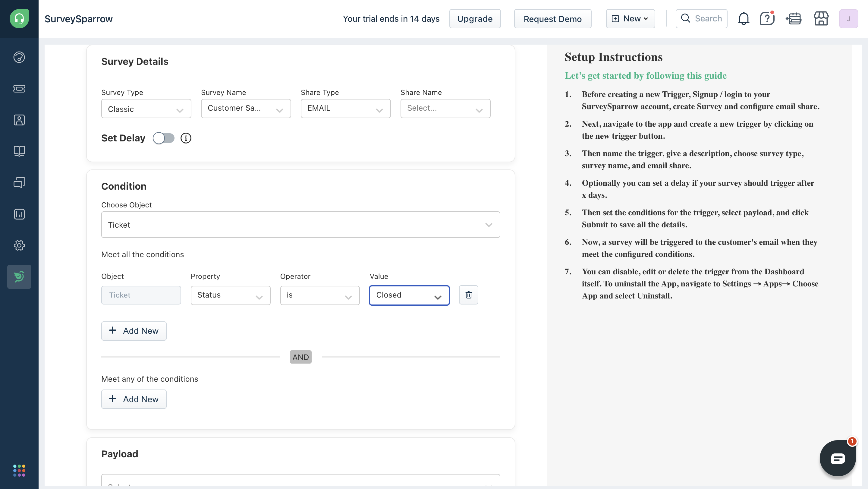
Task: Open the app switcher dots icon
Action: point(19,471)
